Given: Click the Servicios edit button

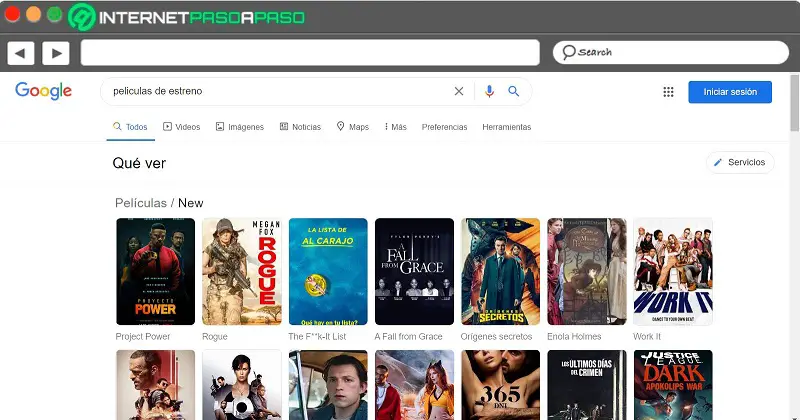Looking at the screenshot, I should 740,162.
